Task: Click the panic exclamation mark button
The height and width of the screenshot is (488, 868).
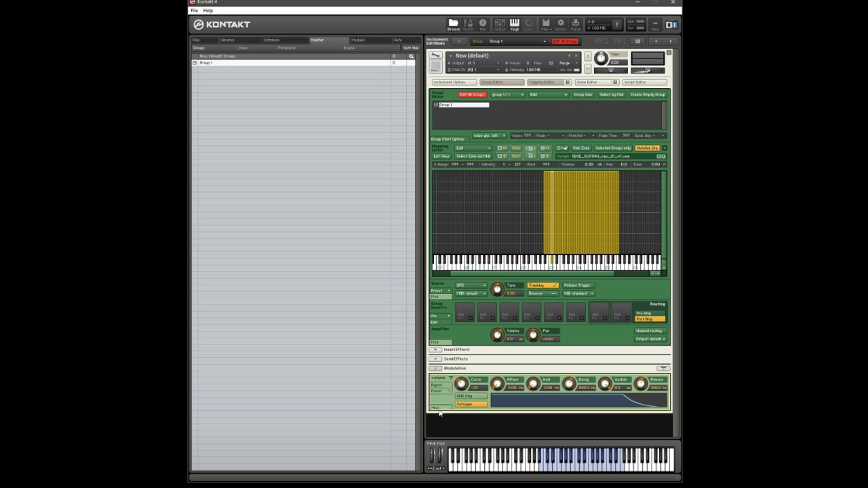Action: click(x=616, y=24)
